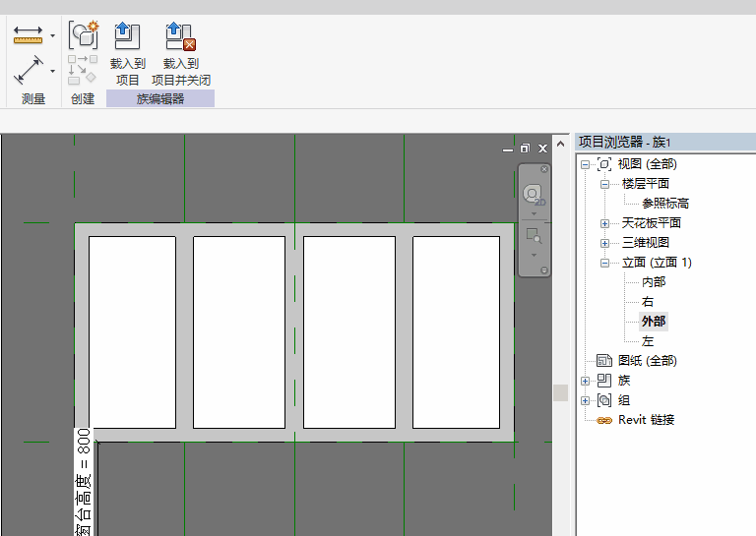Select the first window glass pane
Image resolution: width=756 pixels, height=536 pixels.
[x=132, y=332]
